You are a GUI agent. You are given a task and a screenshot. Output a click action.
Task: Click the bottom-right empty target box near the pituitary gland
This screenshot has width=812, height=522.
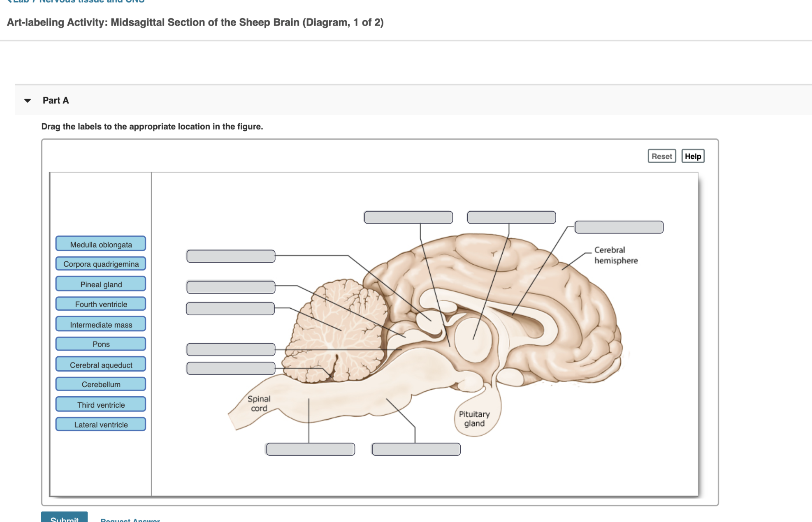click(x=416, y=449)
